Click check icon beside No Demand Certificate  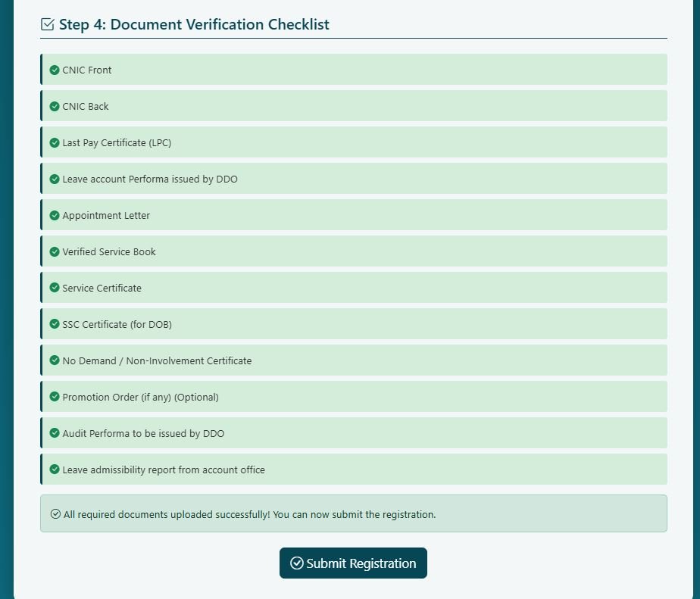click(x=55, y=360)
